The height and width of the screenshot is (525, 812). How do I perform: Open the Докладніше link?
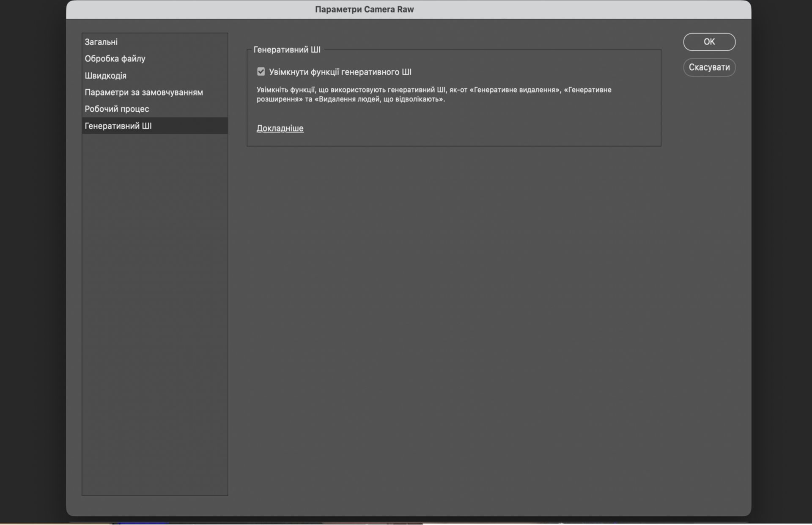(280, 128)
